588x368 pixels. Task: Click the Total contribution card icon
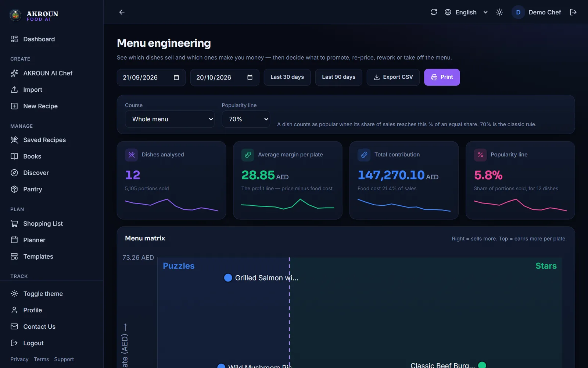(364, 155)
